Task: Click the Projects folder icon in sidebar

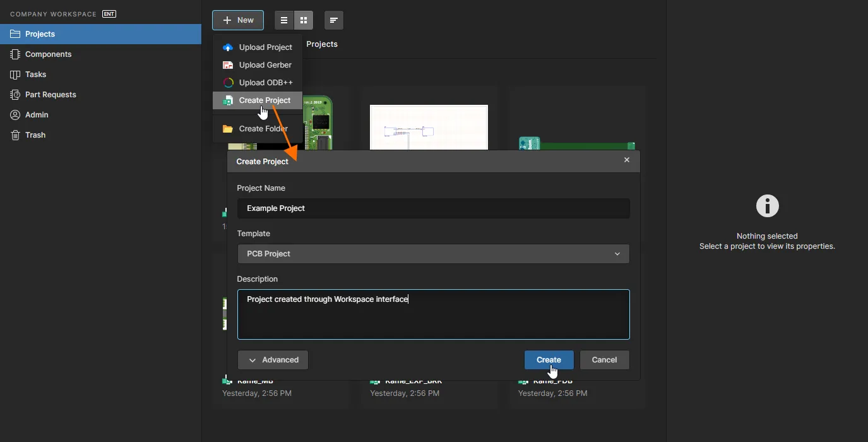Action: pos(15,34)
